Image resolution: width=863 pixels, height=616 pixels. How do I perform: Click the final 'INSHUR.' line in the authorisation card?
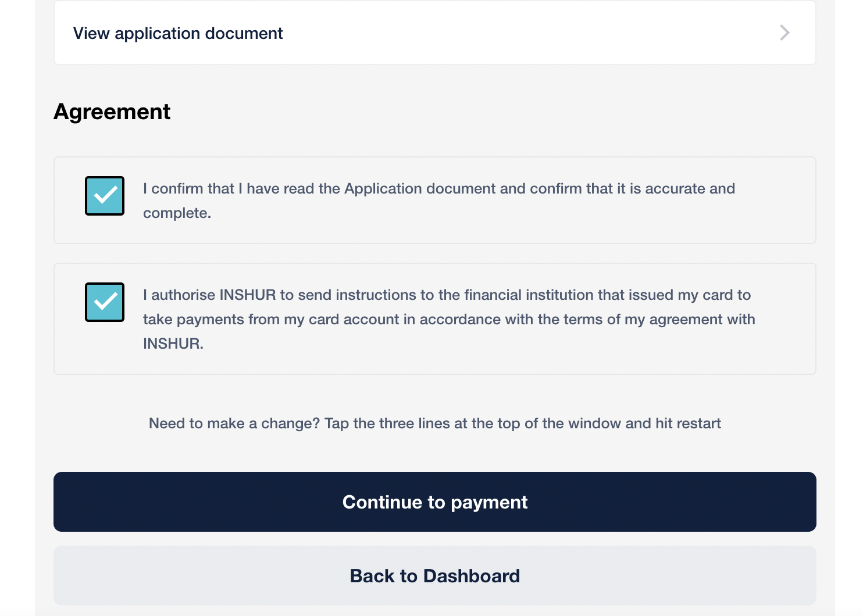pos(173,343)
